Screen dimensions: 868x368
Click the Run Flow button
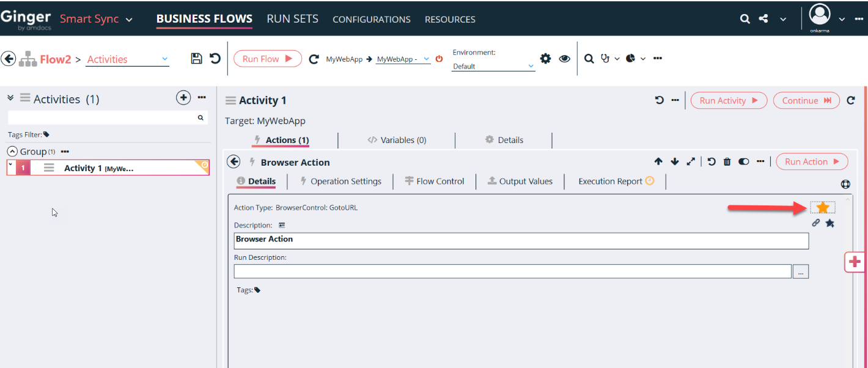tap(267, 59)
